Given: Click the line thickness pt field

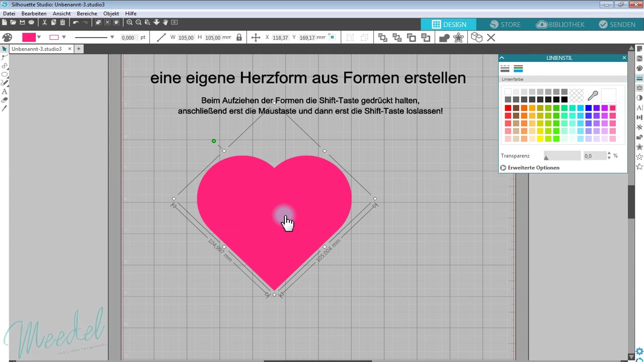Looking at the screenshot, I should (128, 38).
